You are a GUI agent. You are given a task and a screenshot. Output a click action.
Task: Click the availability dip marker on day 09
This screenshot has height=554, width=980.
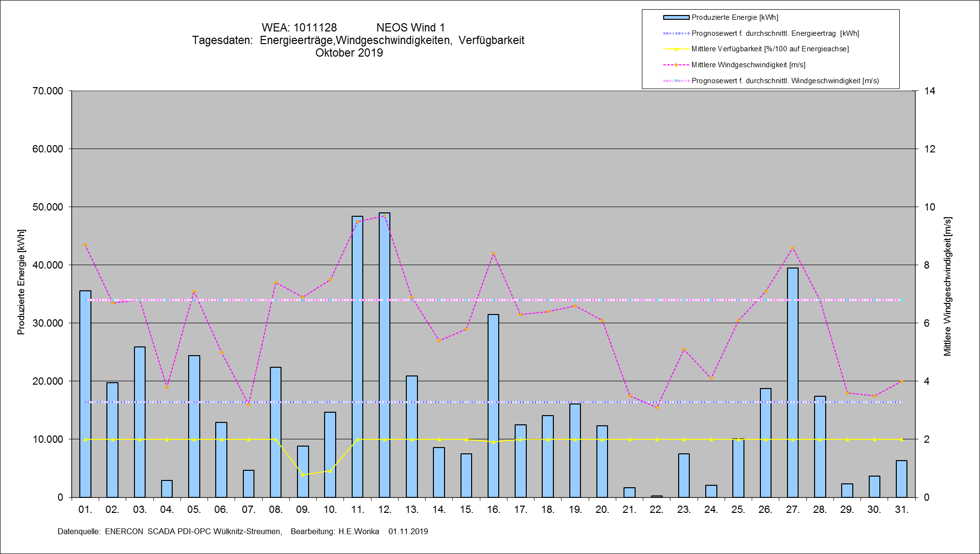303,475
